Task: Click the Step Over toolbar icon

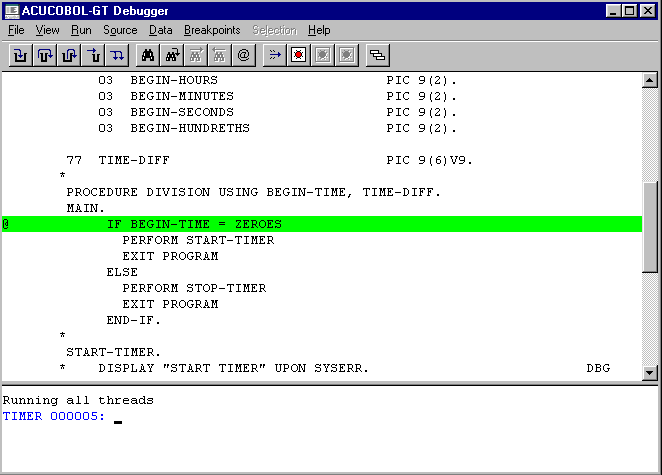Action: pyautogui.click(x=45, y=55)
